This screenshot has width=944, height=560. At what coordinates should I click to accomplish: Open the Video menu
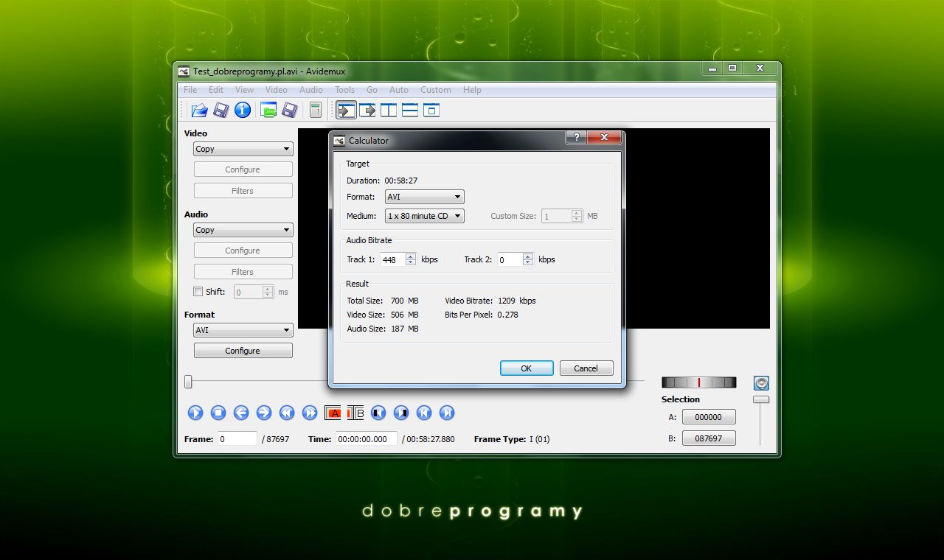277,90
